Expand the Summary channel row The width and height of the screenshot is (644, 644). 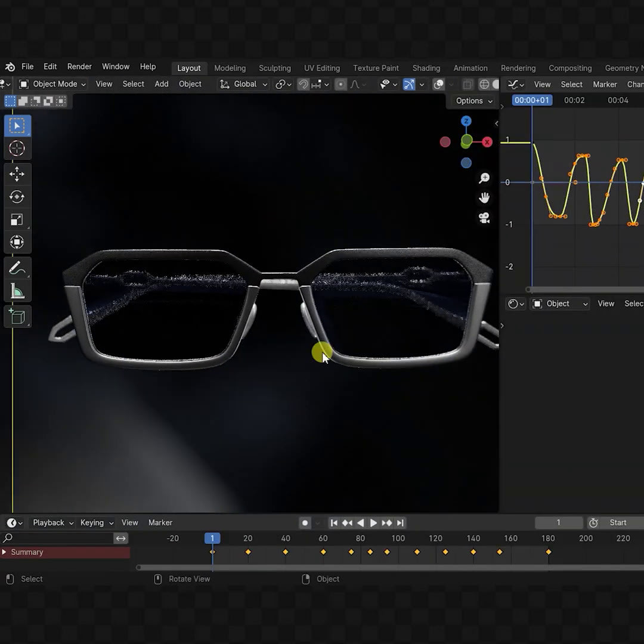[4, 552]
